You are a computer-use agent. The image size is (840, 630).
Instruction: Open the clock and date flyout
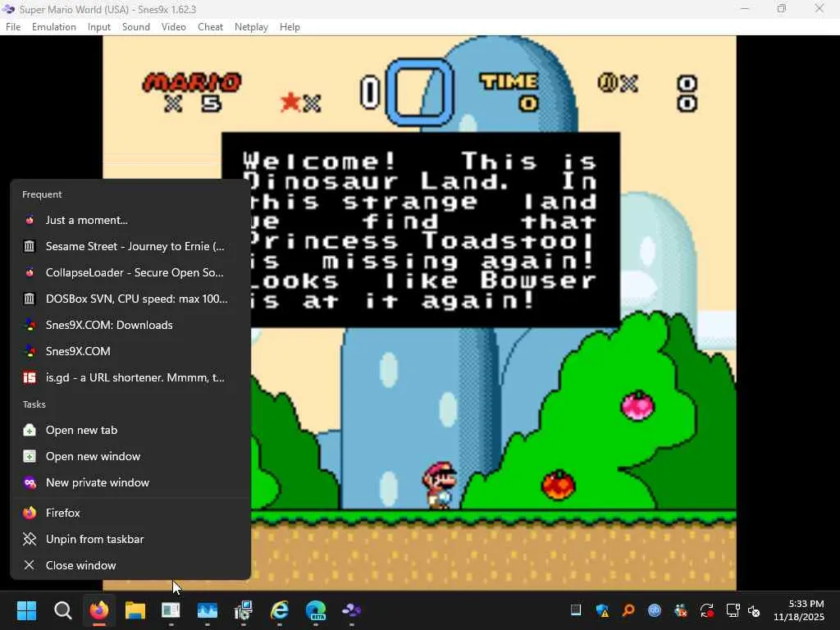[x=798, y=610]
